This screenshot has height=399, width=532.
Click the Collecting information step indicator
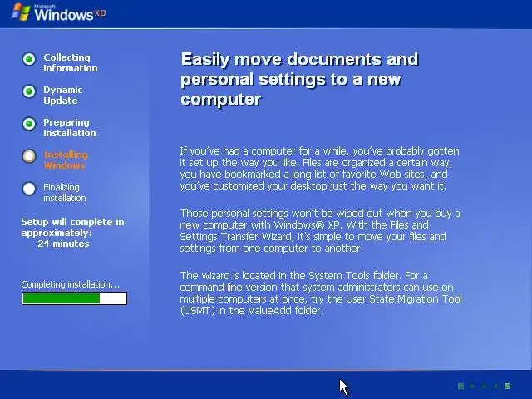(x=29, y=59)
